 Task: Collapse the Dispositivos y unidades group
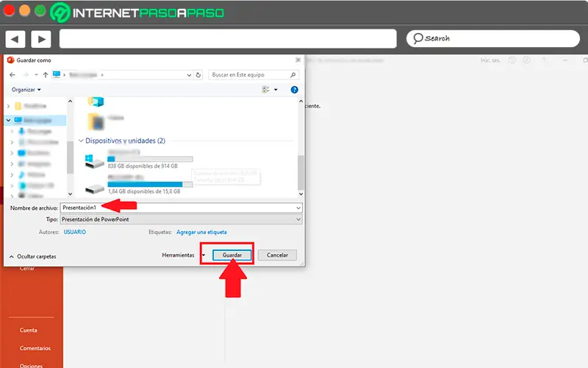[x=81, y=141]
